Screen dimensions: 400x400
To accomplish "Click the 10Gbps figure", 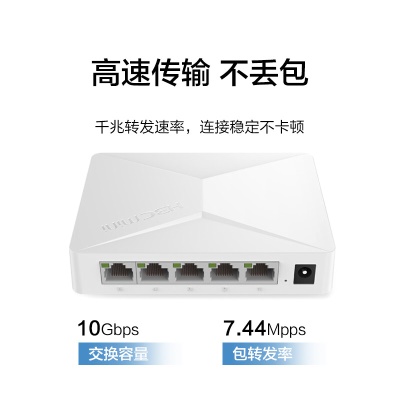I will pos(108,328).
